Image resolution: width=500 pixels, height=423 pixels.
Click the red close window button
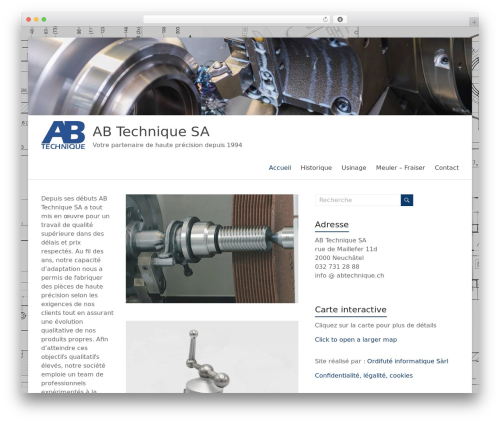pos(29,19)
